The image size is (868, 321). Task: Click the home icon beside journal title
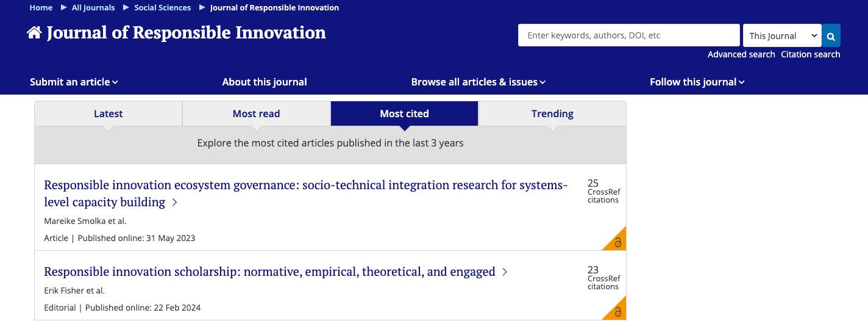click(34, 33)
